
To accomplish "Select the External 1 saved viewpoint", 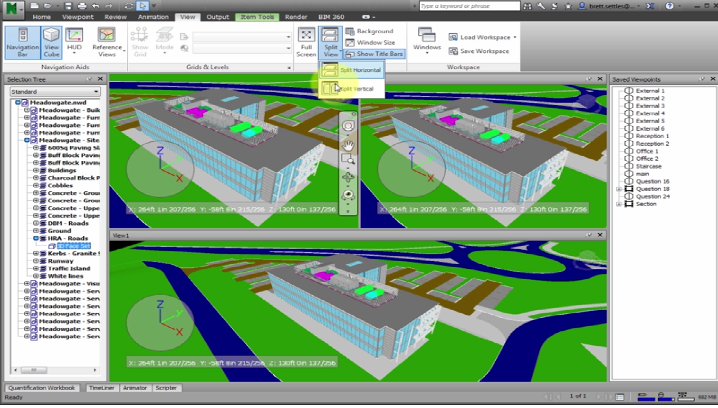I will (650, 91).
